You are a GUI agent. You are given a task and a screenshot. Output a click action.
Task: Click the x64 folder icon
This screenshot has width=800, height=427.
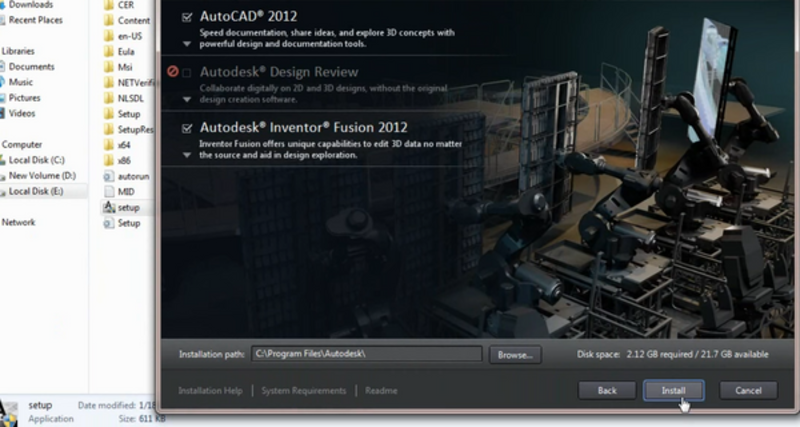click(x=109, y=145)
